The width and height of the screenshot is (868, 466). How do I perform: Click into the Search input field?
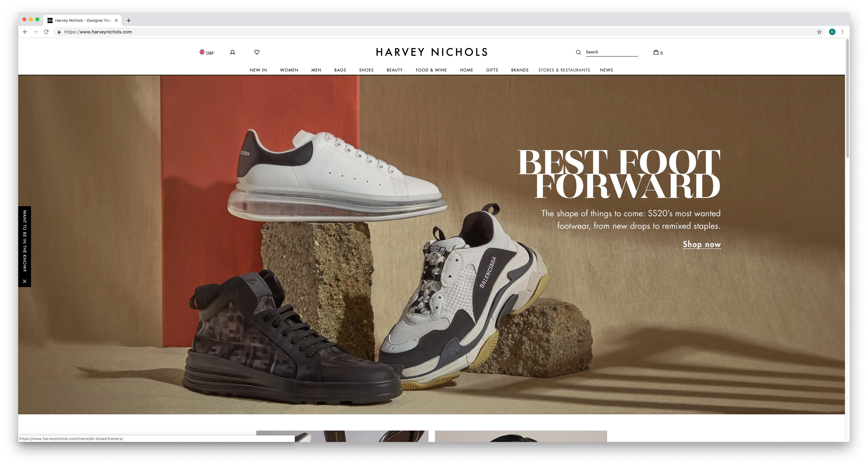612,52
